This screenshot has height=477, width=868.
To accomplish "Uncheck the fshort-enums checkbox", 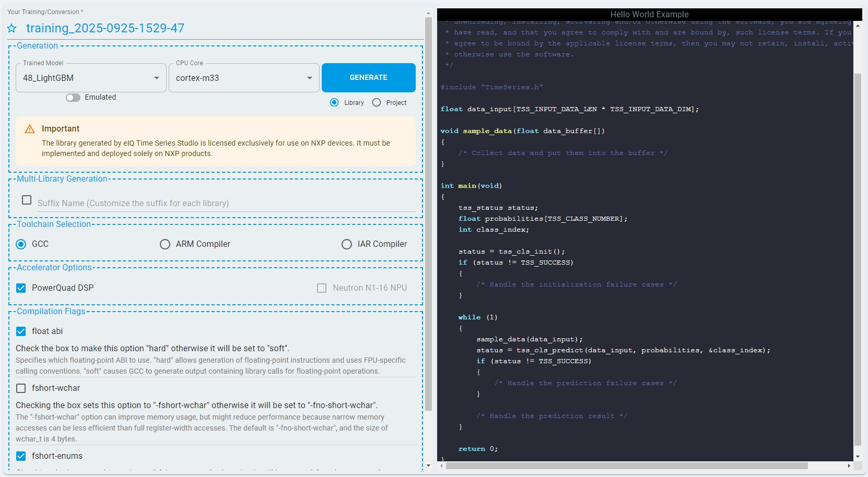I will 21,456.
